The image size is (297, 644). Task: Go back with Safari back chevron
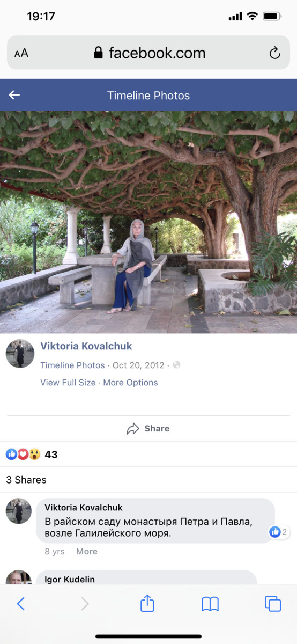(21, 604)
